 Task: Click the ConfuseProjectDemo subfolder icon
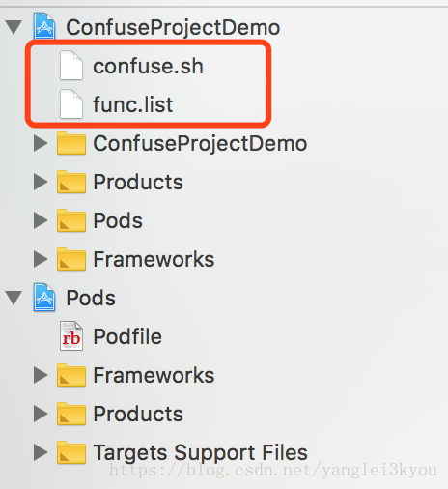tap(71, 143)
